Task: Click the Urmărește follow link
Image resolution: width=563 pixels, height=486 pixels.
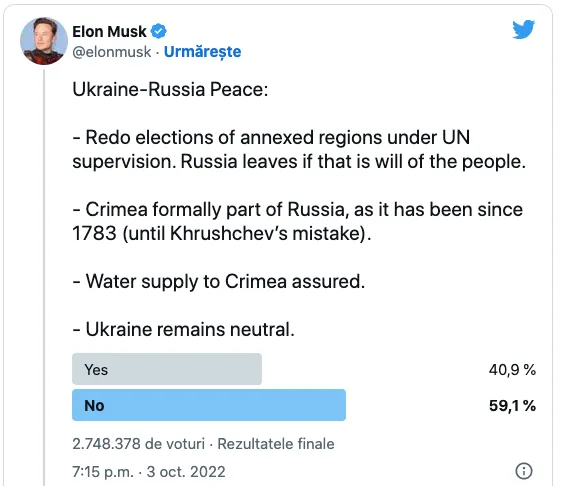Action: 203,52
